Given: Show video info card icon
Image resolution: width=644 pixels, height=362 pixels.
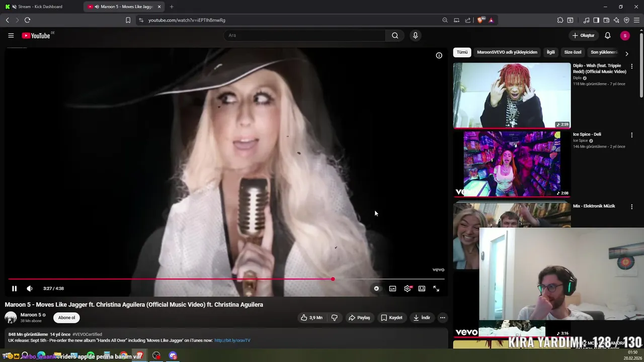Looking at the screenshot, I should 439,55.
